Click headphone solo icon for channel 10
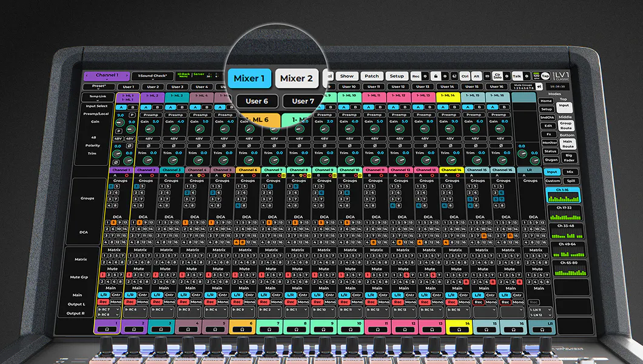This screenshot has width=643, height=364. pos(351,329)
